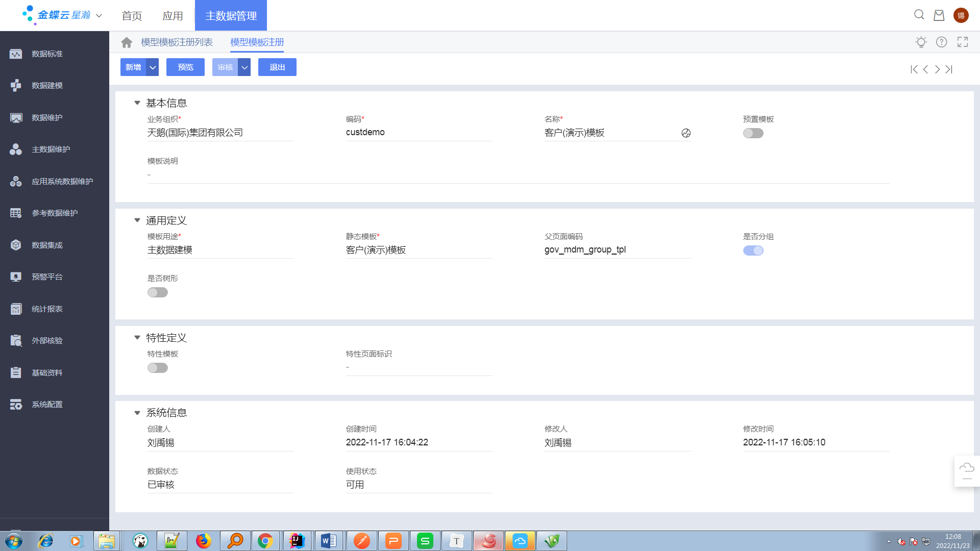This screenshot has width=980, height=551.
Task: Collapse the 系统信息 section
Action: coord(137,413)
